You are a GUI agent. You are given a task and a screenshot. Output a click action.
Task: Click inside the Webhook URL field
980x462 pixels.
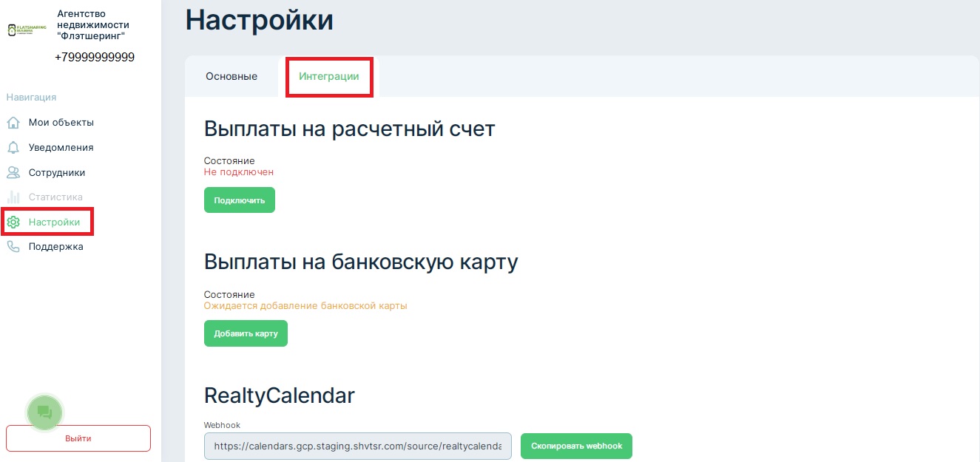358,446
